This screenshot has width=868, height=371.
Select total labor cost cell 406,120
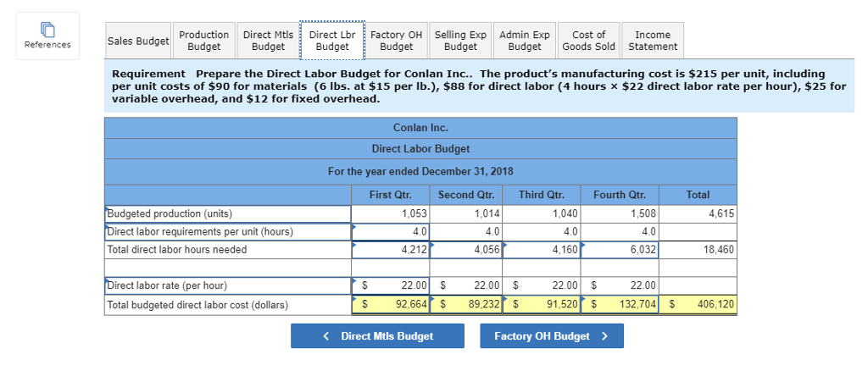tap(698, 304)
